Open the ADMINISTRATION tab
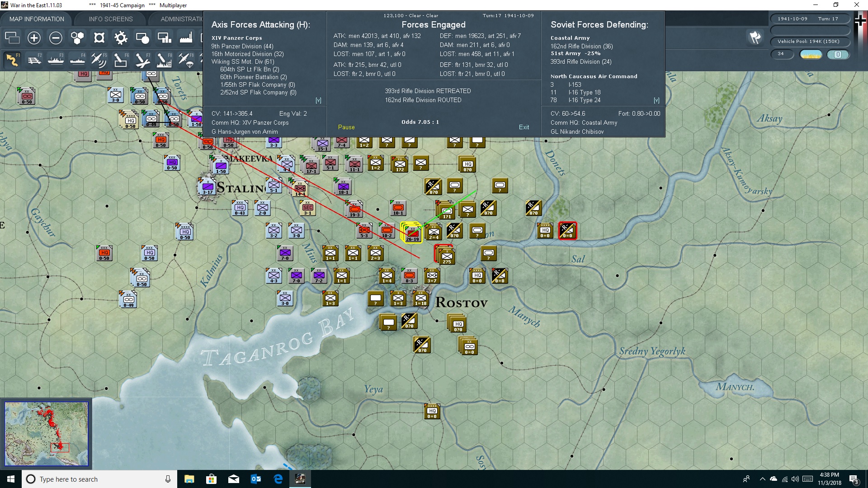 (181, 19)
